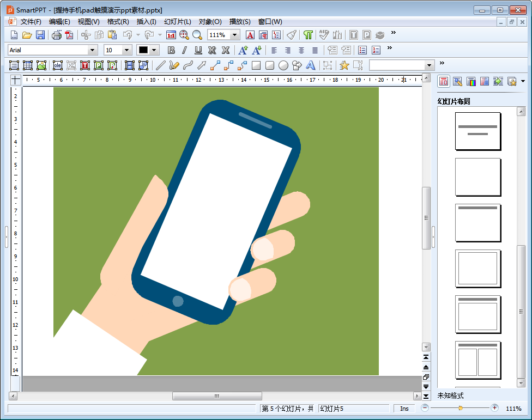Open the font size dropdown showing 10
Viewport: 532px width, 420px height.
point(126,50)
